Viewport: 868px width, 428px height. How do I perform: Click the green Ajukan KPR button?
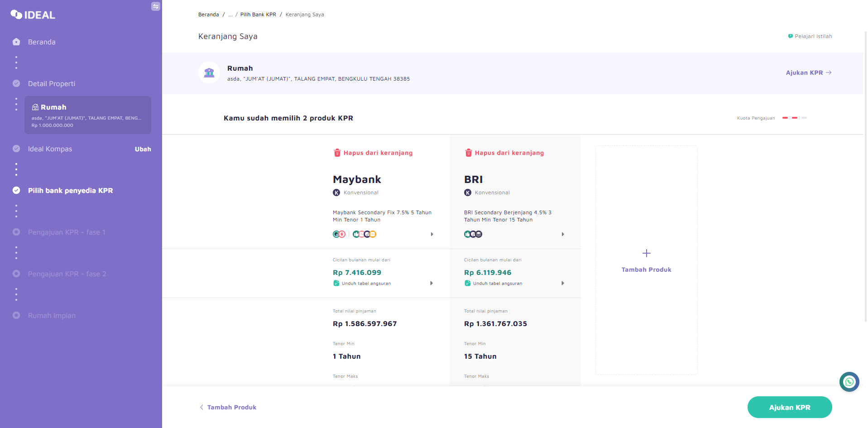point(790,407)
